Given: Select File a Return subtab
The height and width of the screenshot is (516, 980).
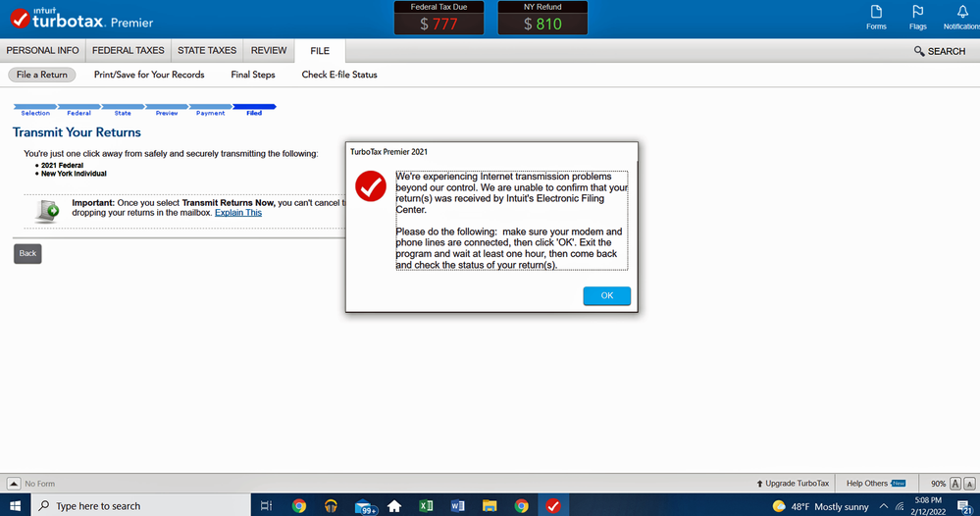Looking at the screenshot, I should tap(42, 75).
